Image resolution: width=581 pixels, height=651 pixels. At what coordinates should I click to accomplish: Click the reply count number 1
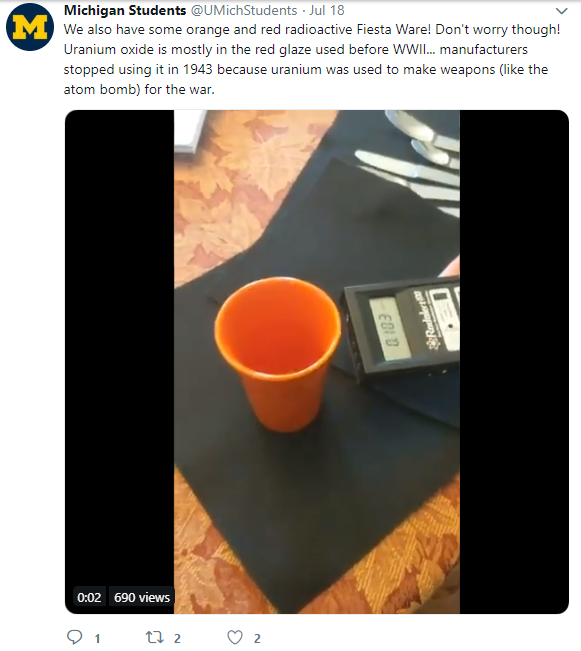pyautogui.click(x=97, y=639)
